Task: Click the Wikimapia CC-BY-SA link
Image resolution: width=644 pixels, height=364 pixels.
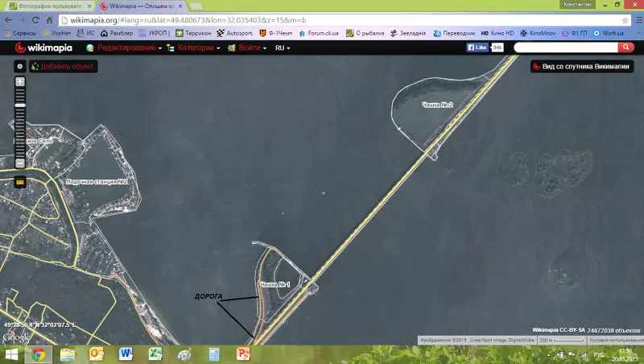Action: [x=559, y=330]
